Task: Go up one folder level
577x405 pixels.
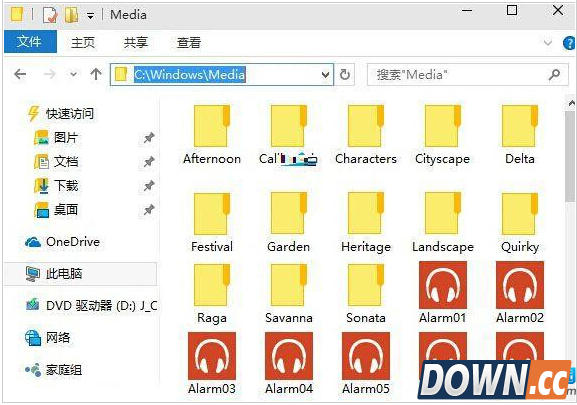Action: pos(96,74)
